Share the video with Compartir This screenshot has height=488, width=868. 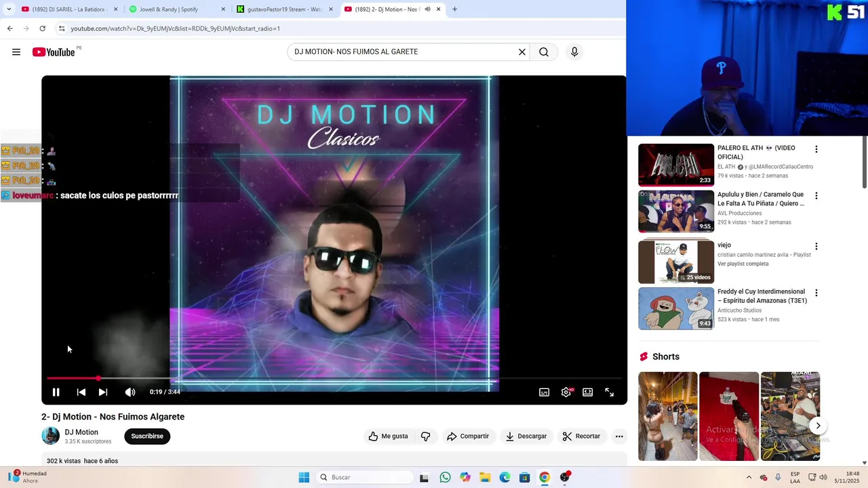tap(468, 436)
